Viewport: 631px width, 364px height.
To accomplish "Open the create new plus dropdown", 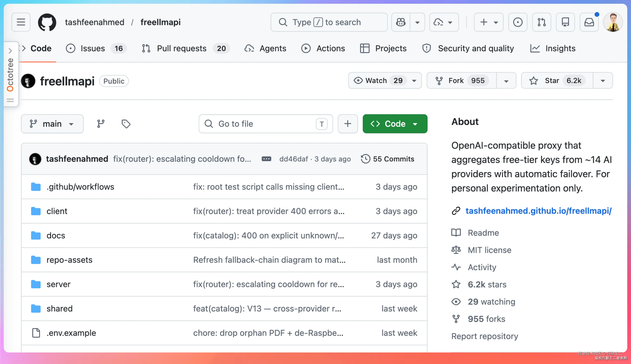I will [488, 22].
